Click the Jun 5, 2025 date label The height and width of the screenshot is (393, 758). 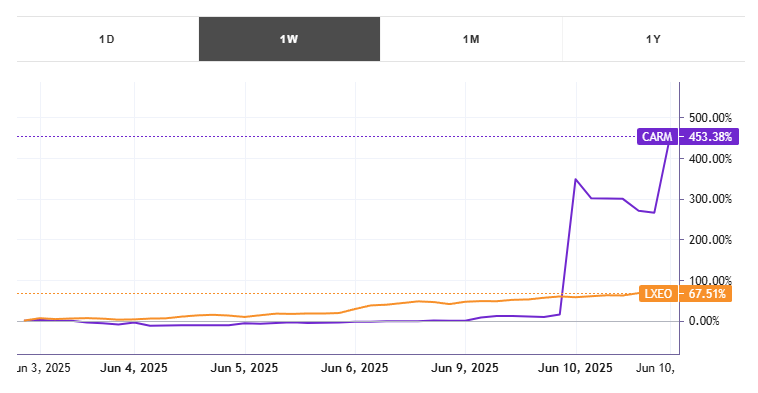click(x=244, y=368)
